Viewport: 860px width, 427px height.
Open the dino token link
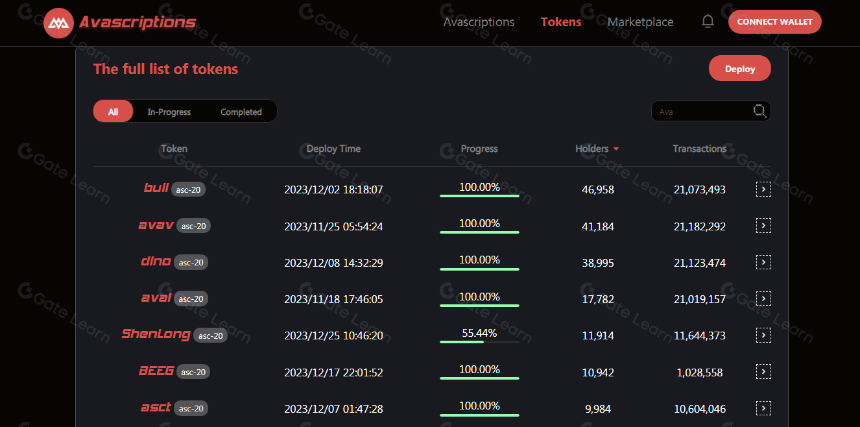(156, 261)
